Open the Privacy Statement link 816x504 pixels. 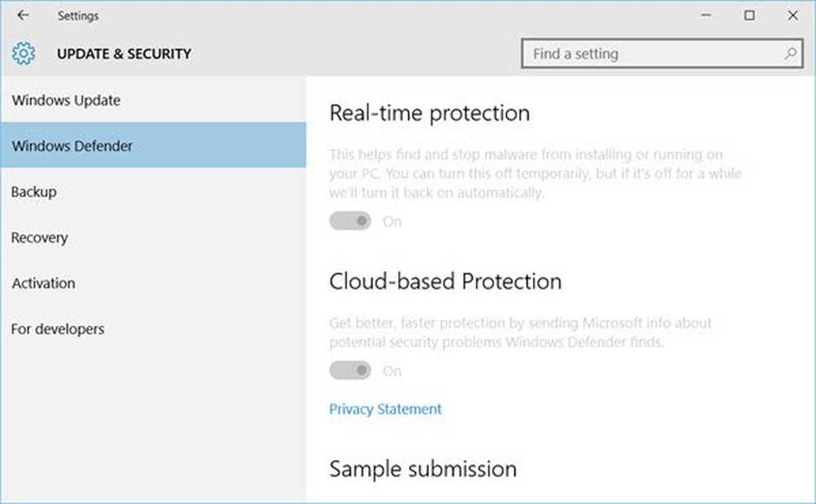[x=385, y=409]
